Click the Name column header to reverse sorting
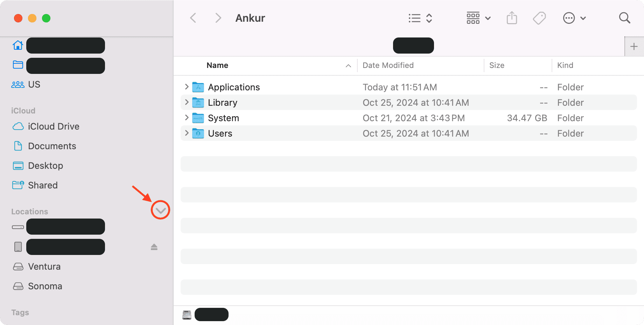This screenshot has width=644, height=325. [217, 65]
